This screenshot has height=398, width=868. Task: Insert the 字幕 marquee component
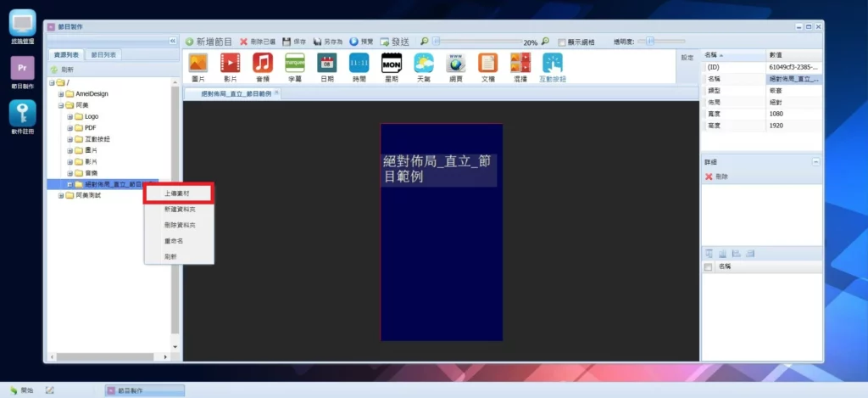295,66
